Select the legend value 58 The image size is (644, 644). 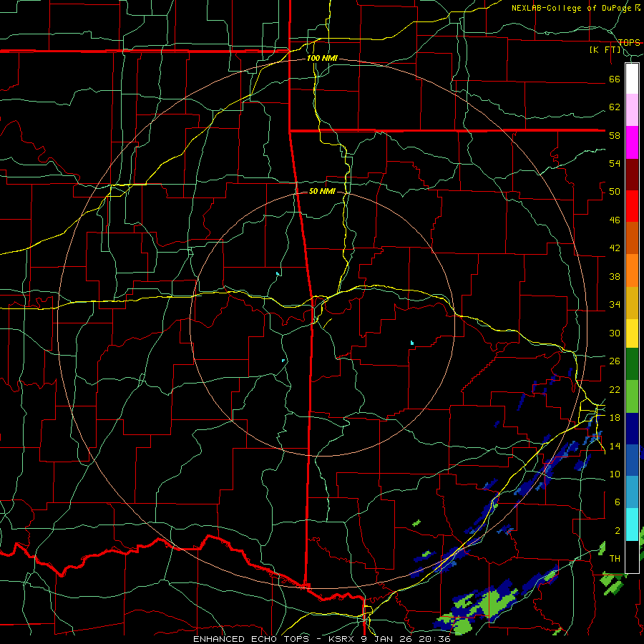(x=615, y=135)
